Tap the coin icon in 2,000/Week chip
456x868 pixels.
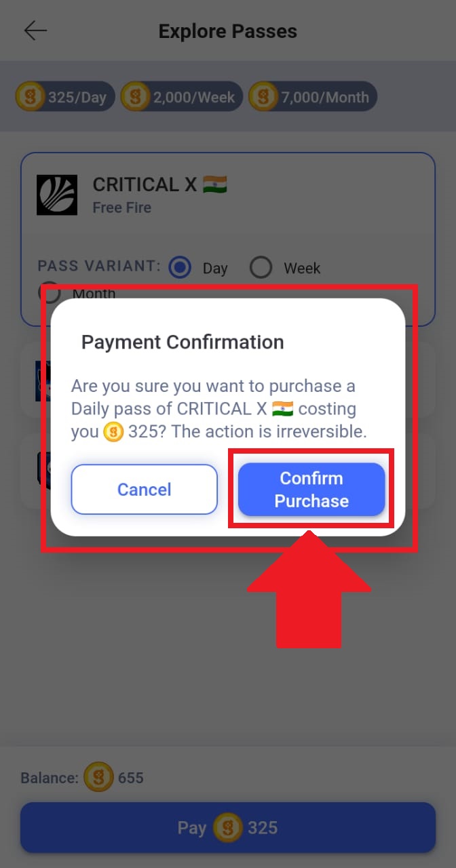pyautogui.click(x=135, y=97)
